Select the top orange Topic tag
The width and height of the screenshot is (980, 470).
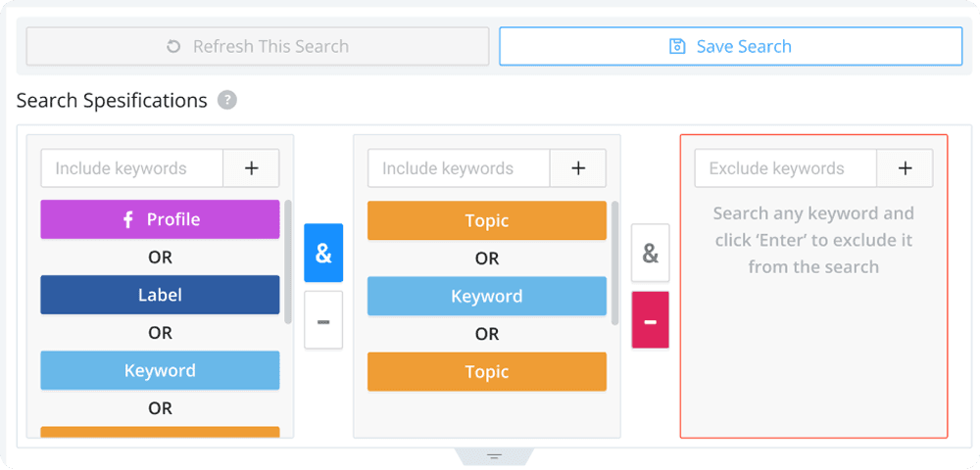[487, 220]
